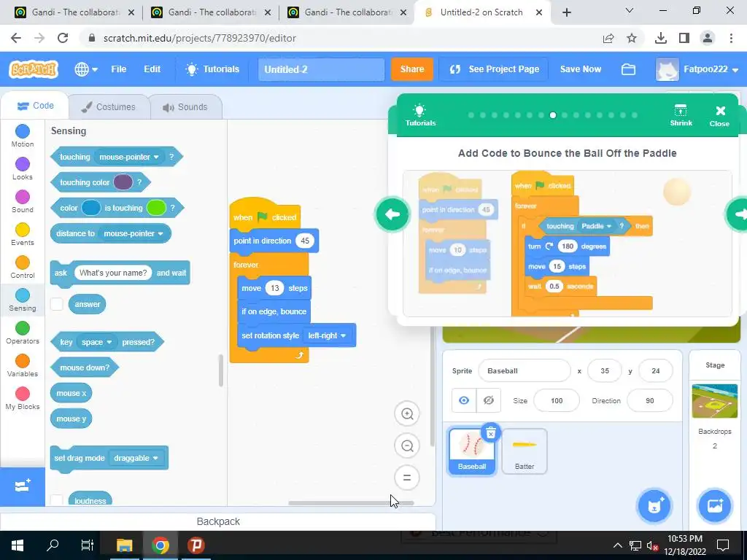747x560 pixels.
Task: Zoom out the code workspace
Action: click(407, 446)
